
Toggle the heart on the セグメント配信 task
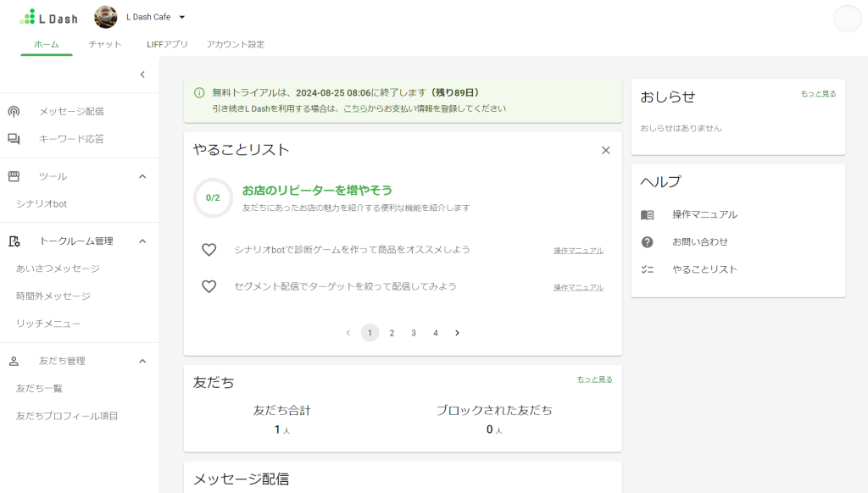coord(209,286)
